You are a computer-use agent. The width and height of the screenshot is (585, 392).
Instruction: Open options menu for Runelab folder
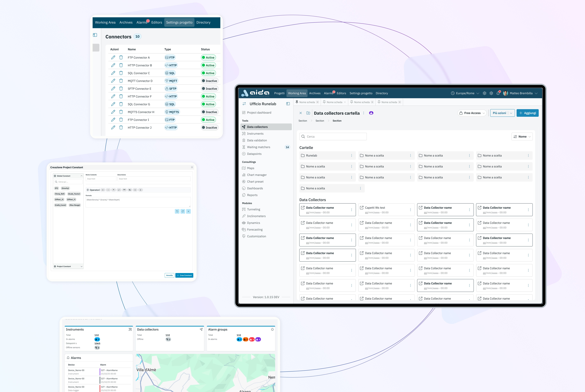pyautogui.click(x=351, y=156)
